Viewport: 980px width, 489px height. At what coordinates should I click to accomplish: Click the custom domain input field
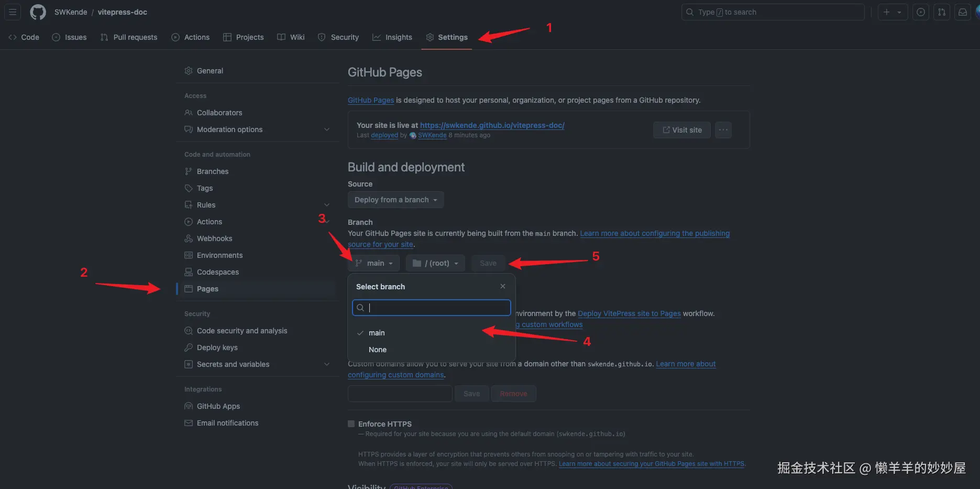(x=400, y=394)
